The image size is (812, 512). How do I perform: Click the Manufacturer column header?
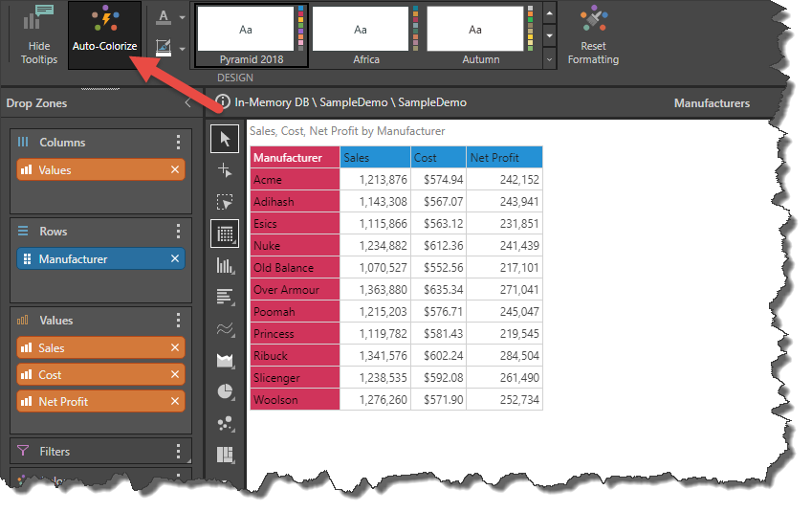[x=295, y=158]
